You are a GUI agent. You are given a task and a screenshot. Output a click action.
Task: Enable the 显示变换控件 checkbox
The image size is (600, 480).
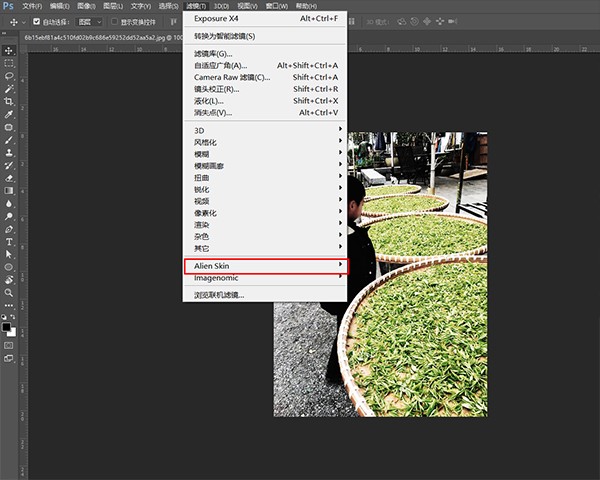coord(114,21)
